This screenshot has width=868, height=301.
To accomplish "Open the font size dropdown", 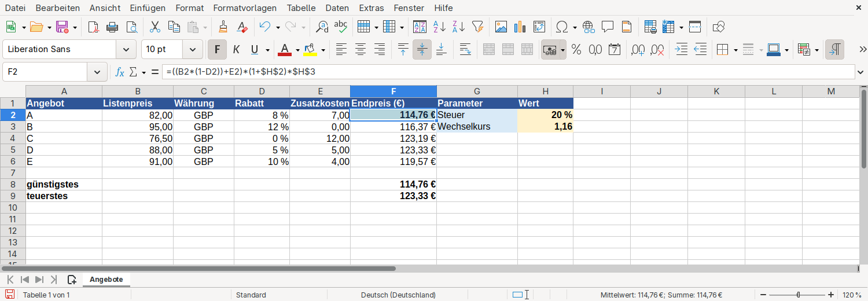I will 193,49.
